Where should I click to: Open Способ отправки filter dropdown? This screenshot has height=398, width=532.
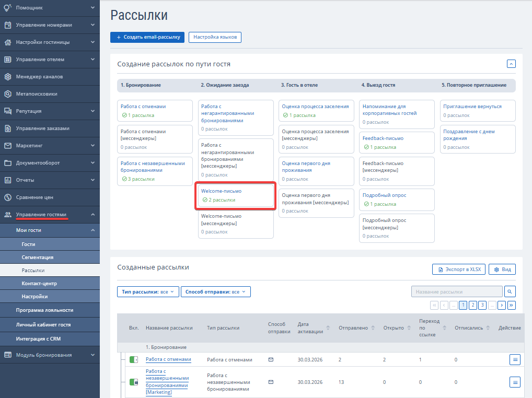[x=215, y=292]
